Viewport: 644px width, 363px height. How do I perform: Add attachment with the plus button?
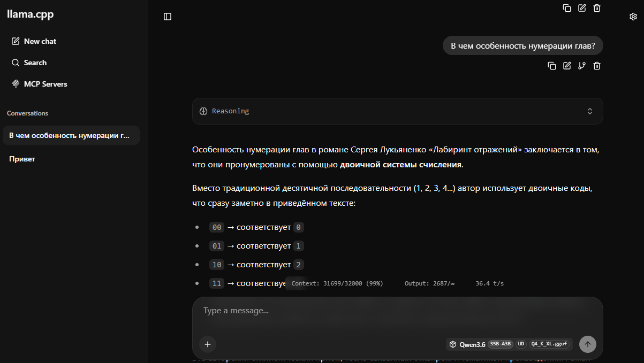point(208,344)
